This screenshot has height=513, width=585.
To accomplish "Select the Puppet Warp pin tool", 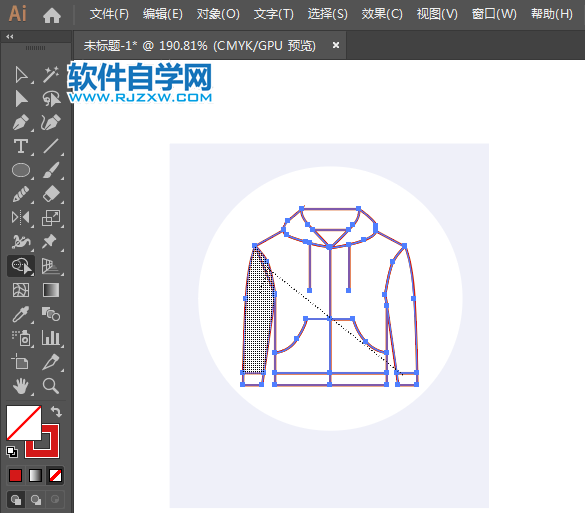I will tap(50, 242).
